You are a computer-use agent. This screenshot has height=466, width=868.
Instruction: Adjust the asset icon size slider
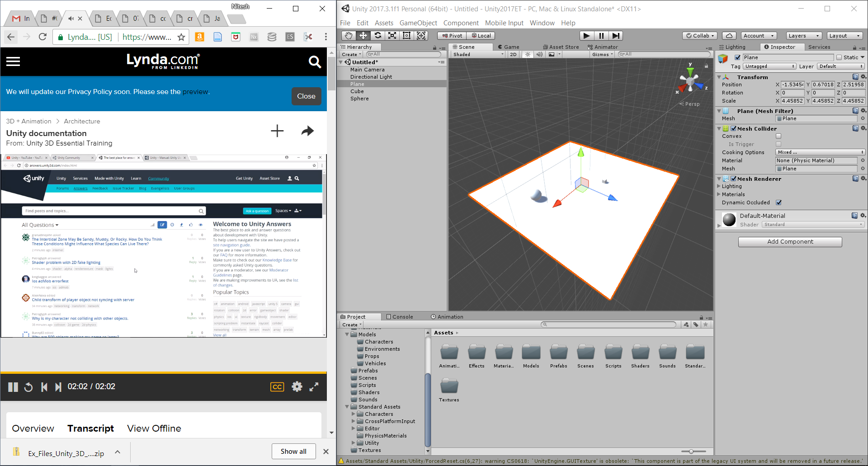coord(691,452)
